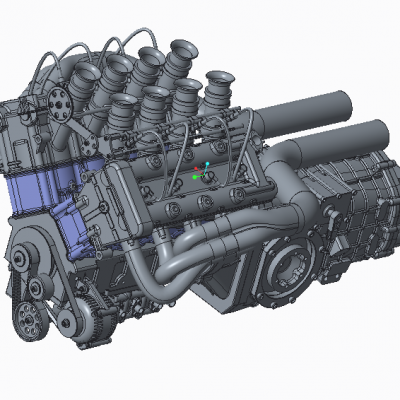Pick the gearbox housing at the rear
The width and height of the screenshot is (400, 400).
click(x=360, y=213)
